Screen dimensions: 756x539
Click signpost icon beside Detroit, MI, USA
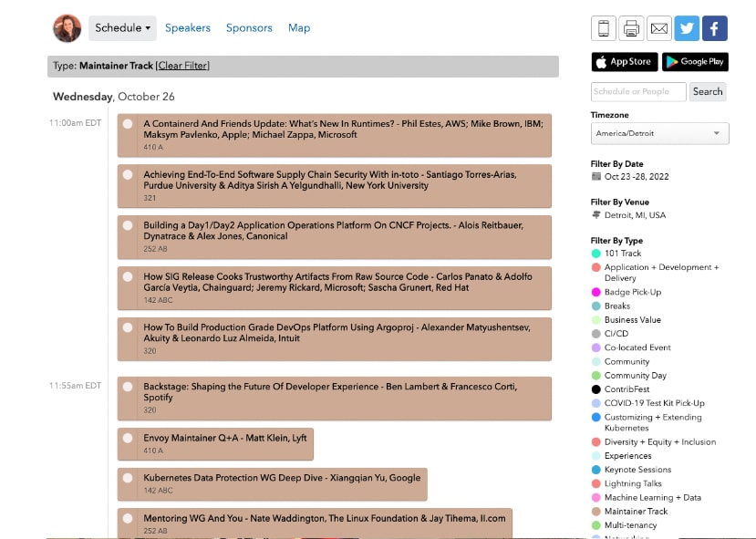(x=596, y=215)
